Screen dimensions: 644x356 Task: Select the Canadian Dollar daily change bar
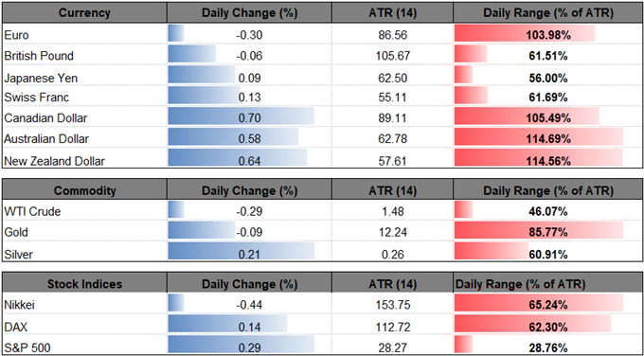point(241,118)
